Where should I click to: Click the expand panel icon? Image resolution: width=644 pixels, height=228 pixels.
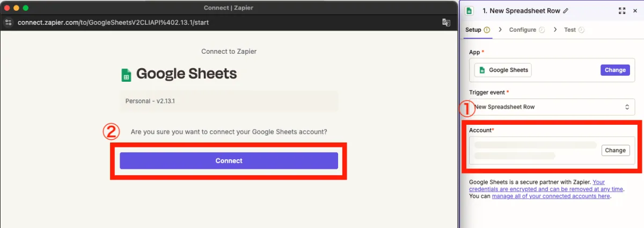point(621,11)
